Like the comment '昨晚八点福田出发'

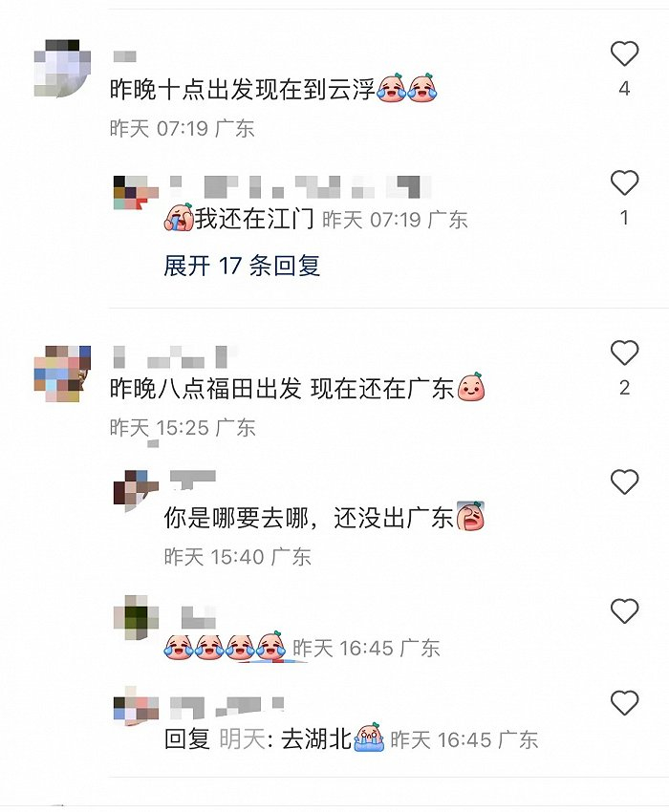coord(624,353)
